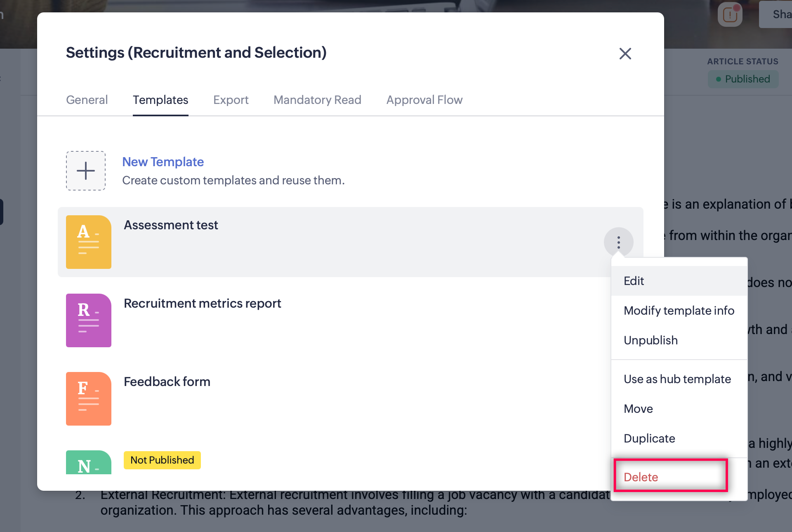Image resolution: width=792 pixels, height=532 pixels.
Task: Click Duplicate in the context menu
Action: [649, 438]
